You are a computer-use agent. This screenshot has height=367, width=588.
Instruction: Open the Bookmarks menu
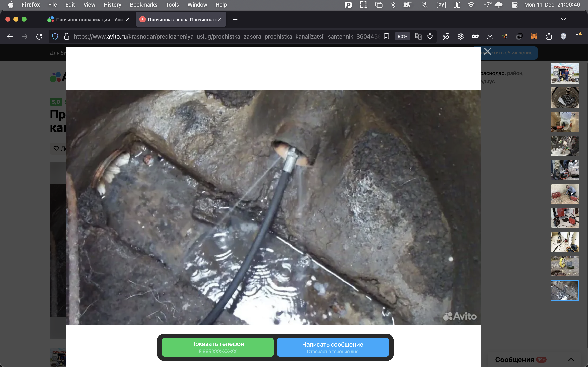(x=143, y=5)
